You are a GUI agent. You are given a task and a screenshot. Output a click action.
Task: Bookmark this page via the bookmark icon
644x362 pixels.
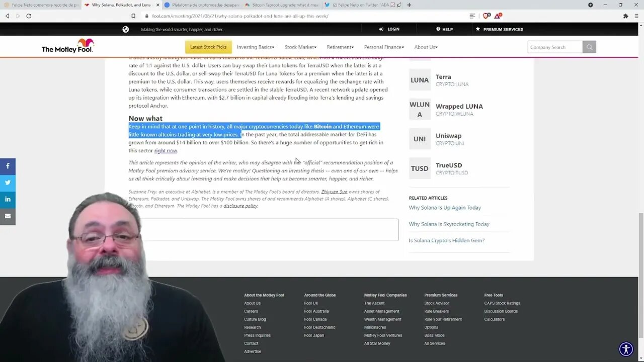133,16
